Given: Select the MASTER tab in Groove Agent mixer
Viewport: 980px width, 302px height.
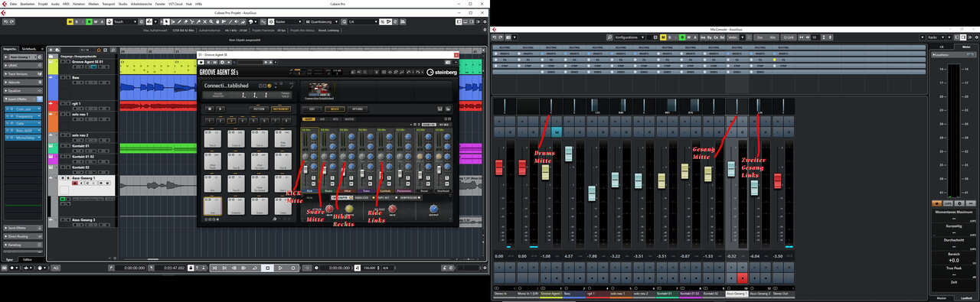Looking at the screenshot, I should pyautogui.click(x=349, y=119).
